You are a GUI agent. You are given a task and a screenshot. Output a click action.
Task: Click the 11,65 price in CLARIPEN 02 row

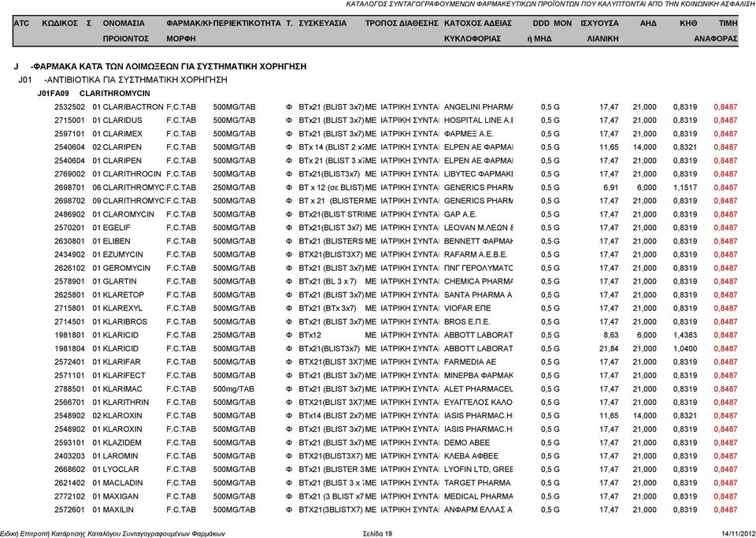(x=609, y=147)
